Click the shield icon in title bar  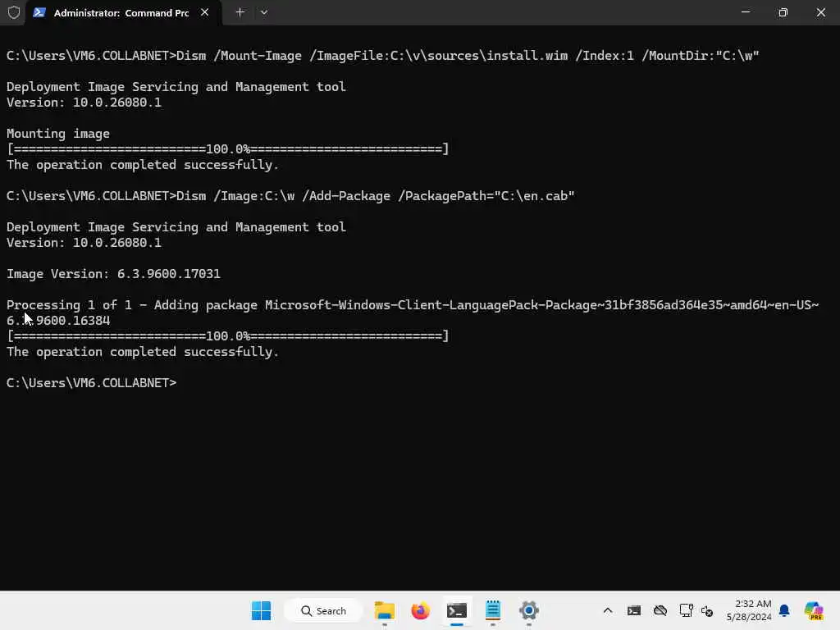click(13, 12)
